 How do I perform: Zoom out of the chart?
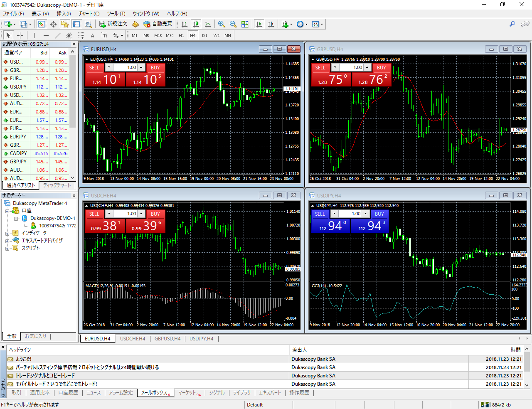click(233, 24)
